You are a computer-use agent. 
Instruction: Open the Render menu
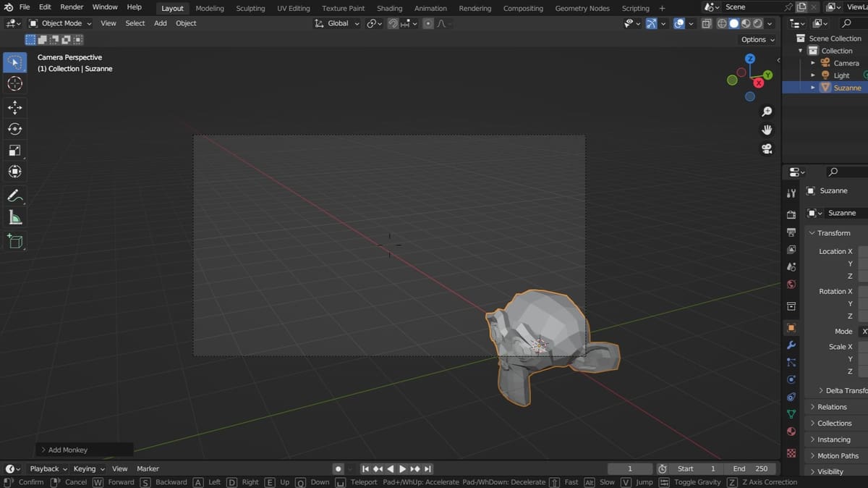click(x=72, y=7)
